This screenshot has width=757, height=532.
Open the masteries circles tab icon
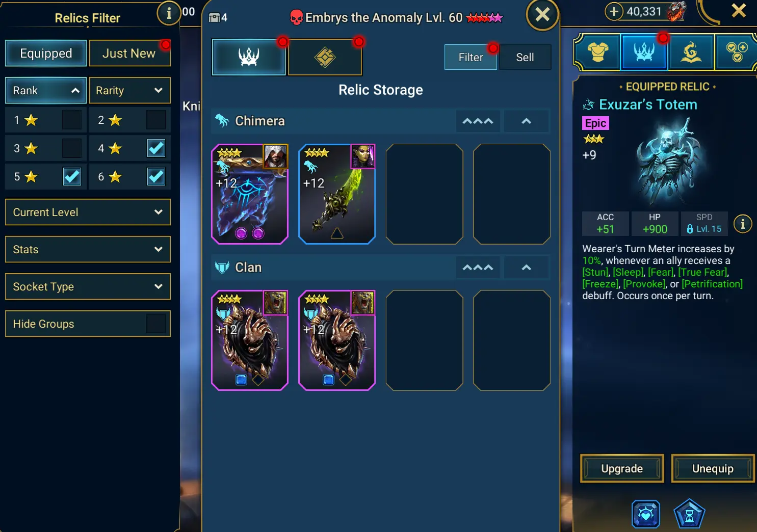click(736, 51)
